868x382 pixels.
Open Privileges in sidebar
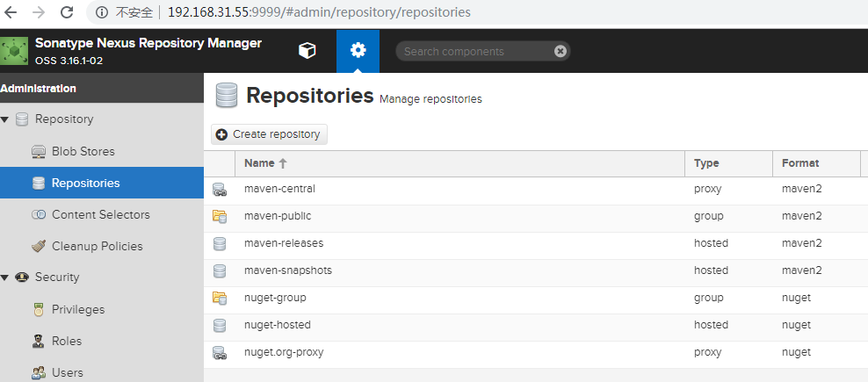pyautogui.click(x=78, y=309)
